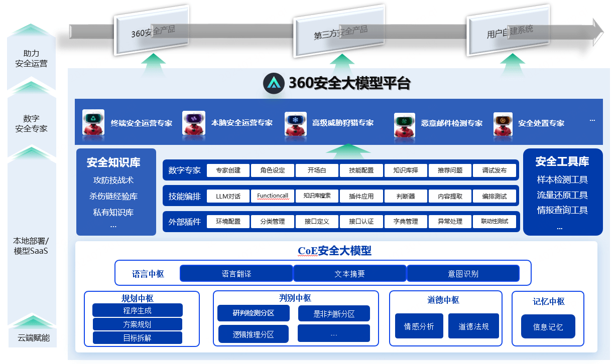Click the 语言中枢 label
615x364 pixels.
click(x=148, y=274)
